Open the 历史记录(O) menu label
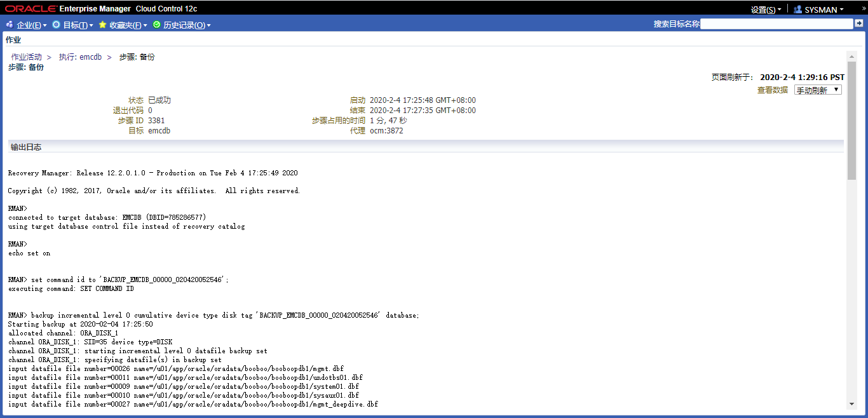868x418 pixels. pos(184,25)
